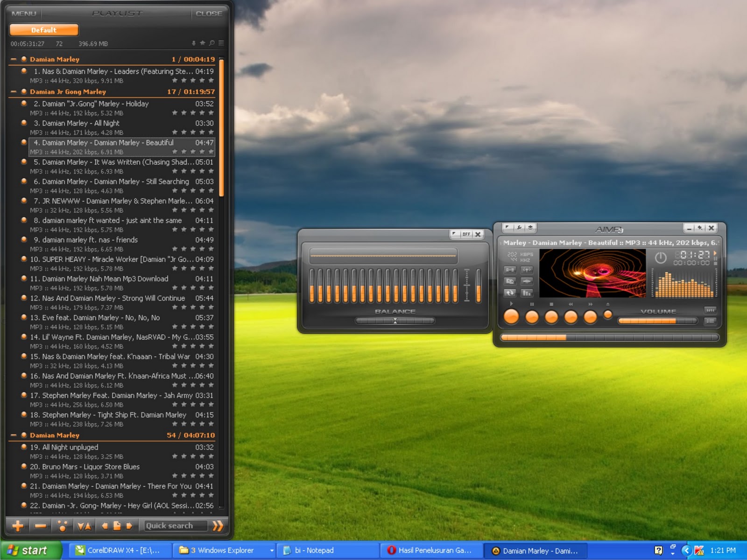Click the playlist file manage button

[117, 526]
